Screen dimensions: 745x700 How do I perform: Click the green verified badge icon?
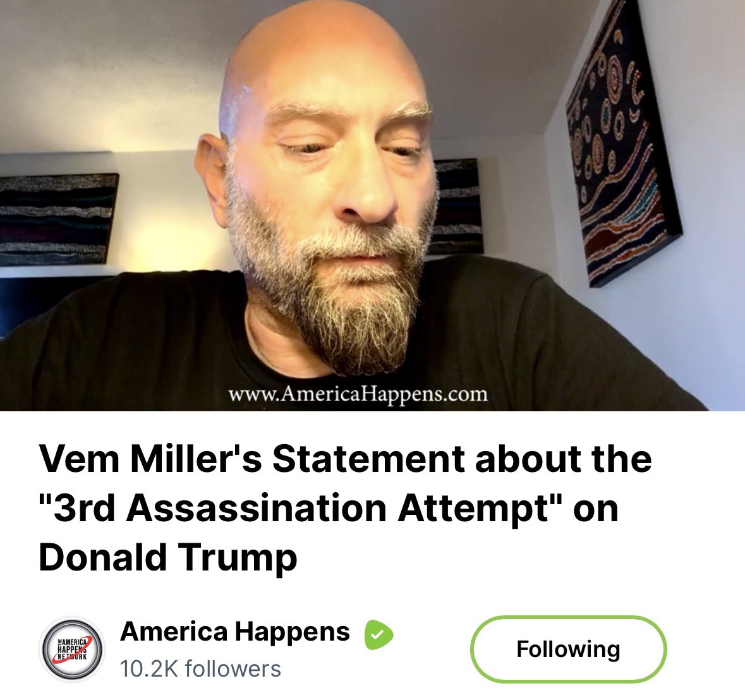[x=379, y=634]
